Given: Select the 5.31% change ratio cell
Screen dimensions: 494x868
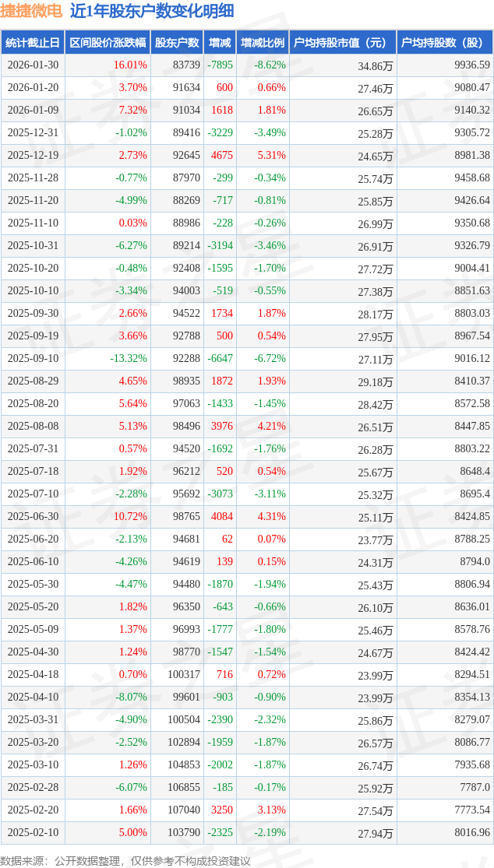Looking at the screenshot, I should click(271, 156).
